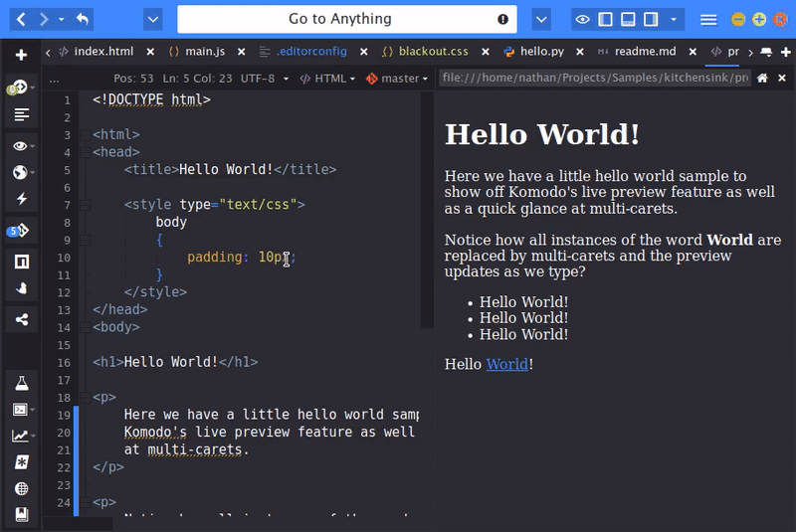Screen dimensions: 796x532
Task: Collapse the fold marker at line 18
Action: pyautogui.click(x=86, y=398)
